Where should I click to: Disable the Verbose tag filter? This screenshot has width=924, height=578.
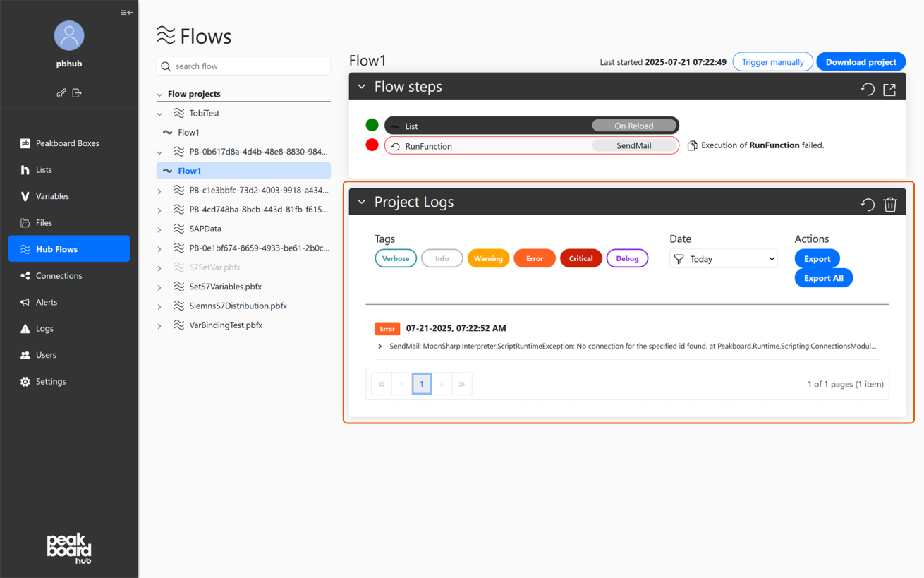(395, 258)
